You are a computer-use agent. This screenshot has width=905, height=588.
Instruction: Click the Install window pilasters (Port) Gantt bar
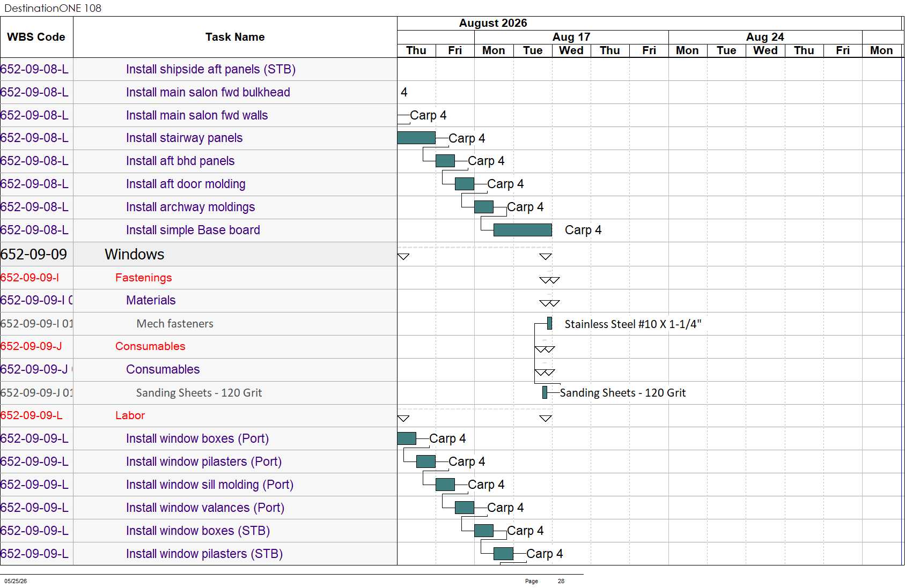[x=426, y=462]
